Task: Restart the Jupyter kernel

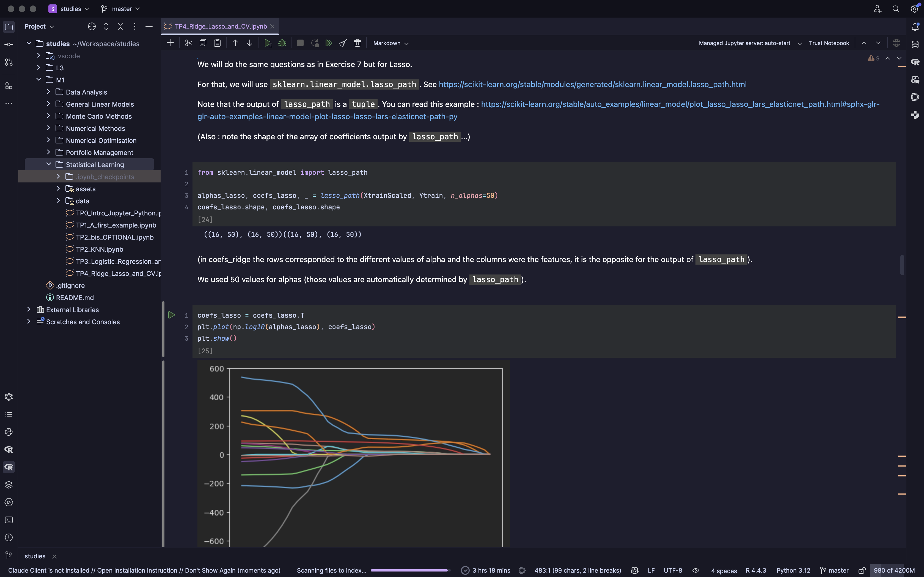Action: [315, 43]
